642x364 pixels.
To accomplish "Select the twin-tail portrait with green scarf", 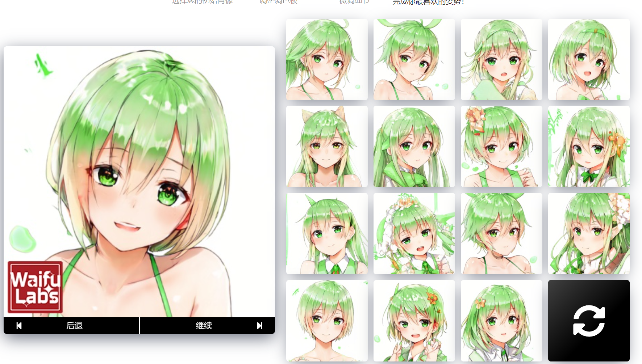I will (x=414, y=146).
